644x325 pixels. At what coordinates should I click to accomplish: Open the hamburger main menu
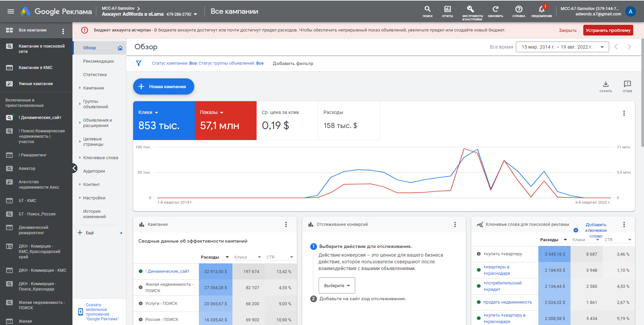point(11,11)
